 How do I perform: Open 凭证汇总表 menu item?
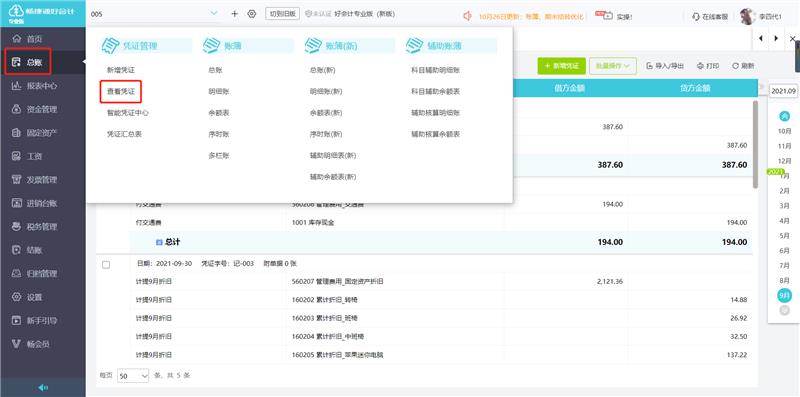(x=124, y=134)
